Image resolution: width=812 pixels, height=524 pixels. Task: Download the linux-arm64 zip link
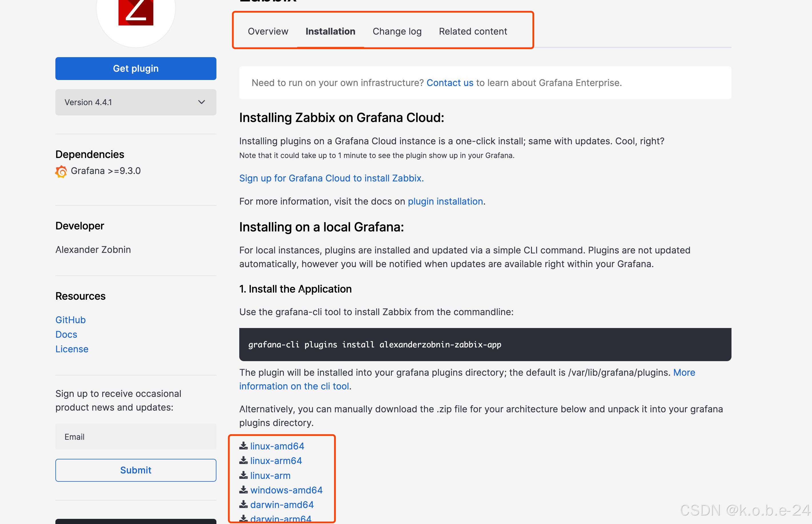click(x=276, y=460)
